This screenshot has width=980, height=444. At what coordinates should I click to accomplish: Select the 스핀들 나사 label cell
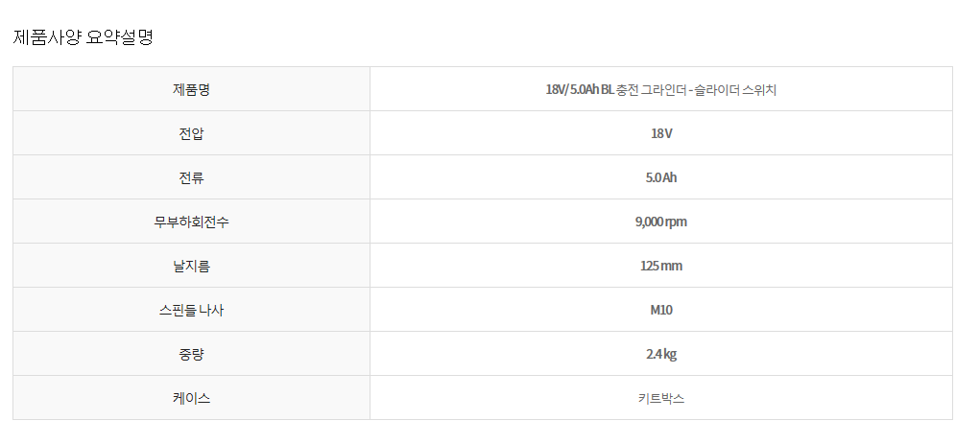191,310
